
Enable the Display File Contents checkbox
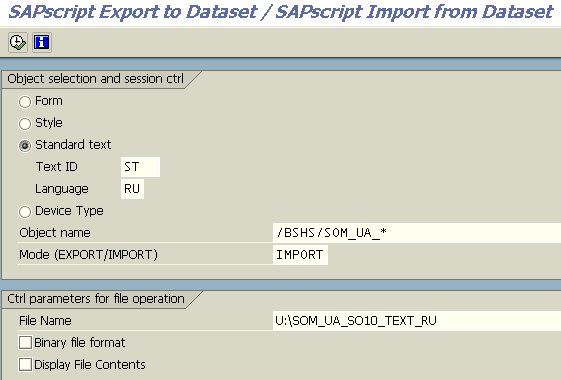[25, 365]
